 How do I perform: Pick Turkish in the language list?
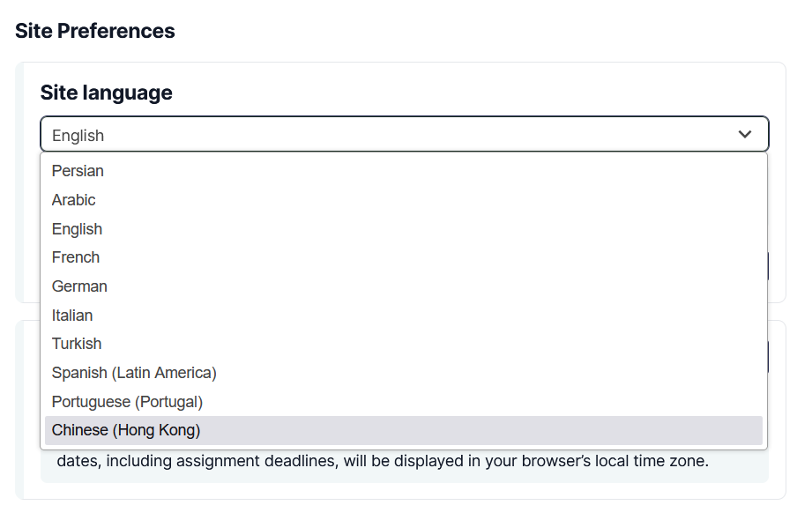[x=404, y=344]
